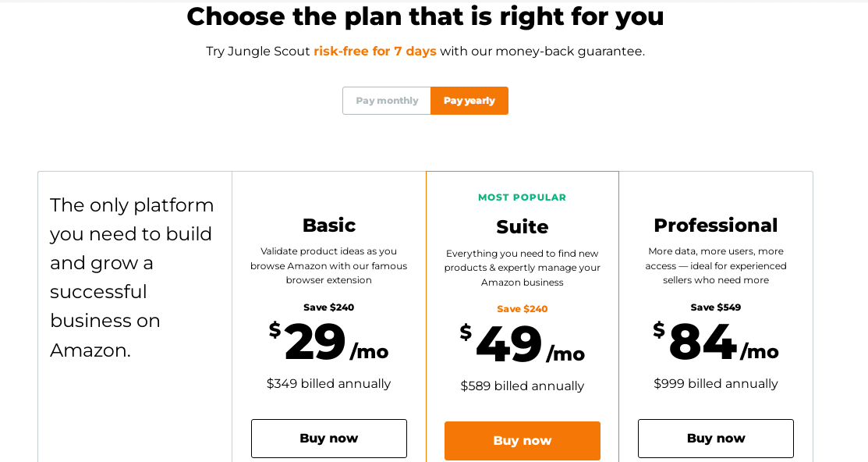Click the orange 'Save $240' Suite label
Viewport: 868px width, 462px height.
523,309
